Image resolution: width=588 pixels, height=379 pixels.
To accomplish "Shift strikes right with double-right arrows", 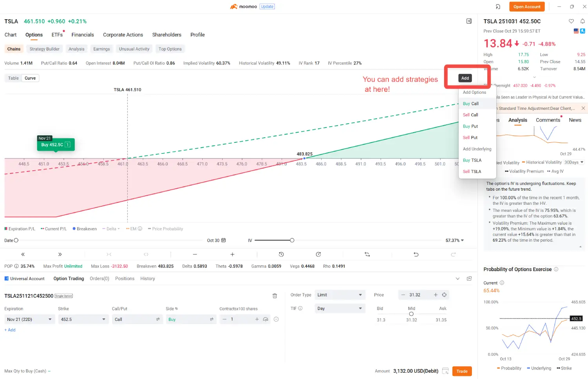I will 60,254.
